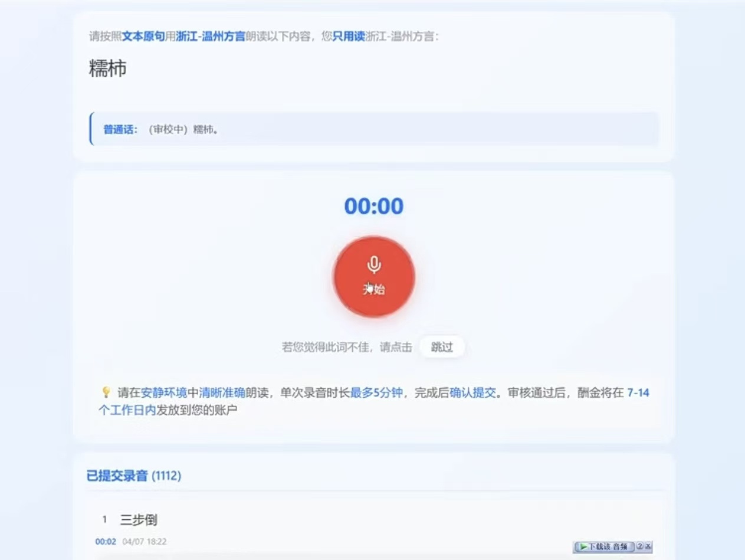Viewport: 745px width, 560px height.
Task: Select the submitted recording 三步倒
Action: [x=139, y=520]
